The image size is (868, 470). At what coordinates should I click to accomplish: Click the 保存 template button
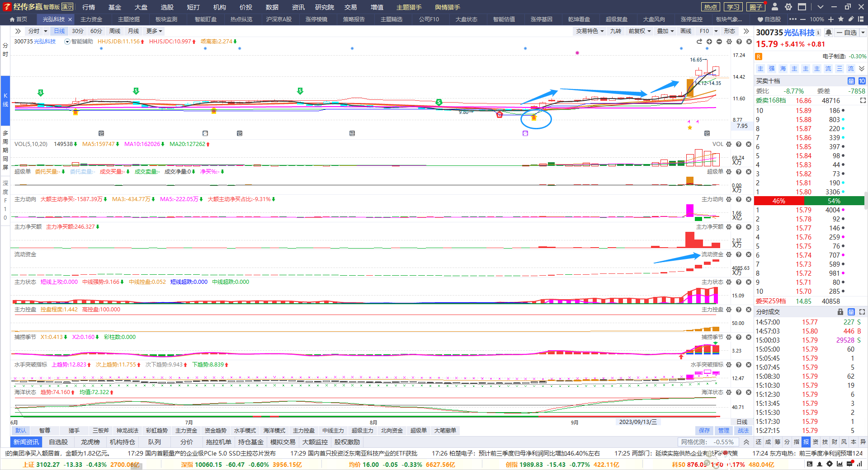click(704, 431)
